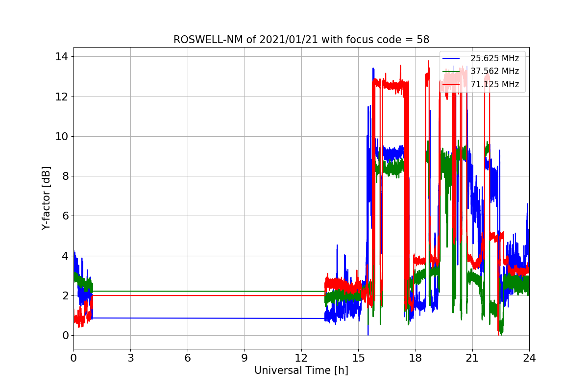Select the 71.125 MHz legend label
588x392 pixels.
tap(495, 84)
